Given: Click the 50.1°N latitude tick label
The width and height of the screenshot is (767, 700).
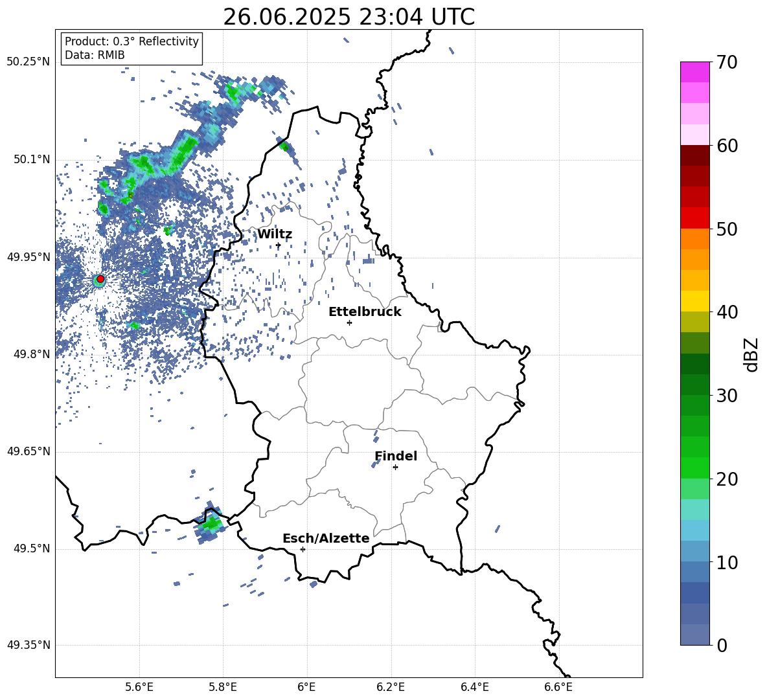Looking at the screenshot, I should click(x=32, y=160).
